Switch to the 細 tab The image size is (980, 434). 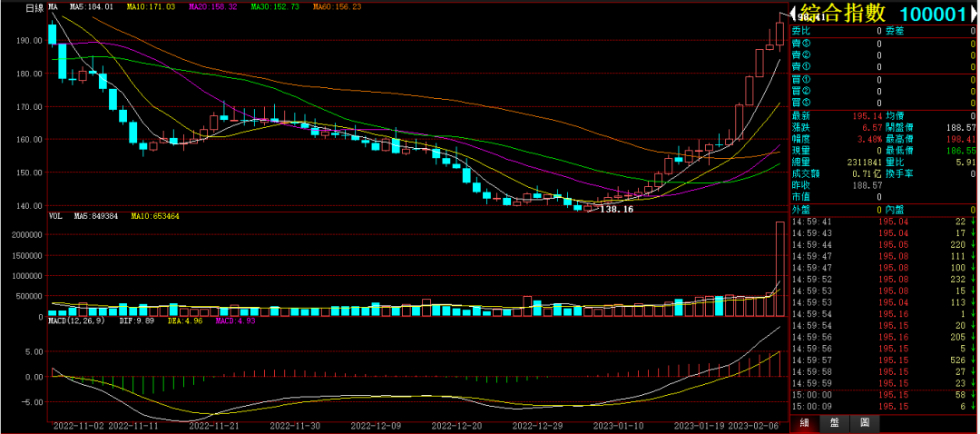pos(804,423)
